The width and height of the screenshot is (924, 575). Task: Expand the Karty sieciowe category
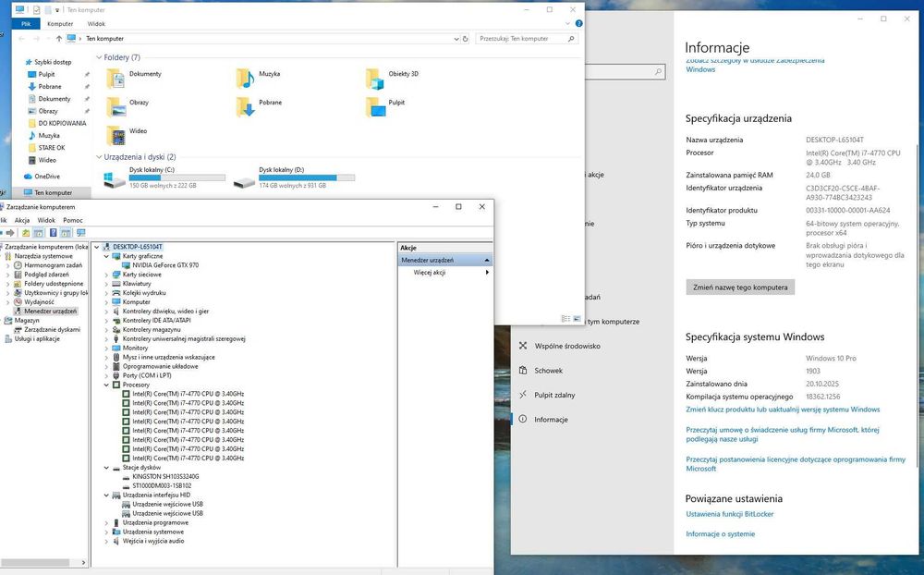[106, 275]
